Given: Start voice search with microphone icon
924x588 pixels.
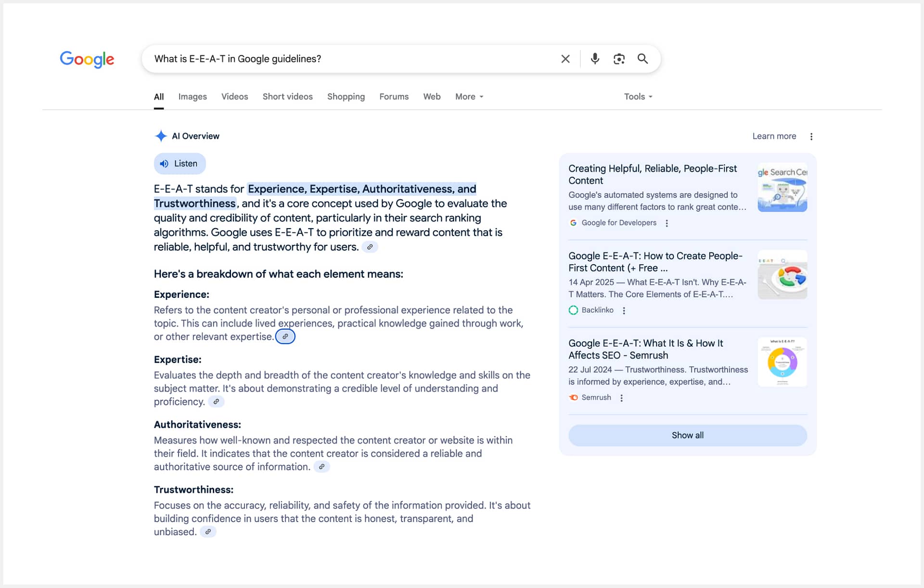Looking at the screenshot, I should pos(595,59).
